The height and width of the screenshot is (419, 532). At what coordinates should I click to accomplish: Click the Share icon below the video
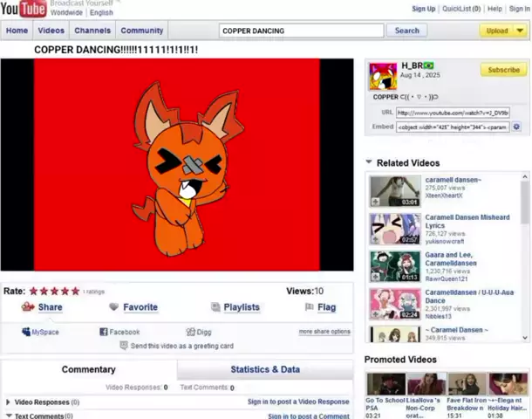(28, 307)
